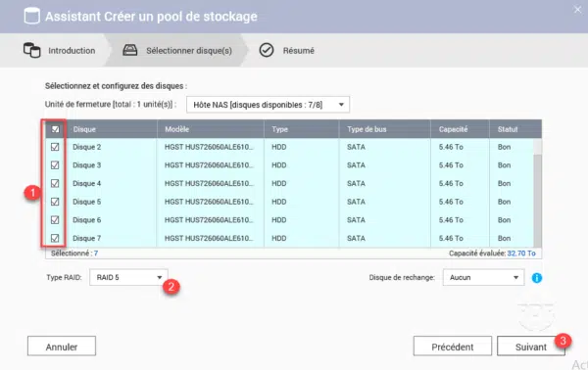Click the 'Unité de fermeture' label

(x=110, y=104)
